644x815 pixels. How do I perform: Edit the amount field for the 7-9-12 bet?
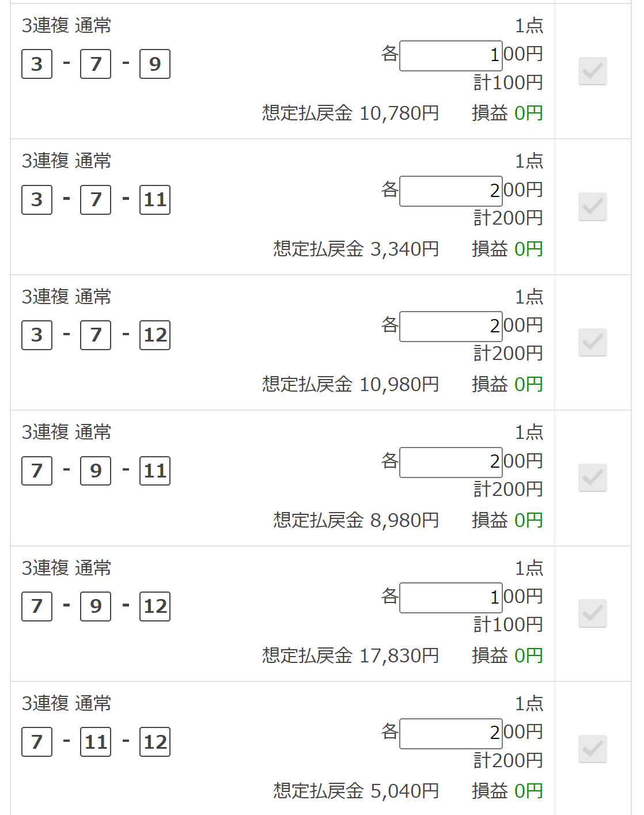click(x=451, y=598)
